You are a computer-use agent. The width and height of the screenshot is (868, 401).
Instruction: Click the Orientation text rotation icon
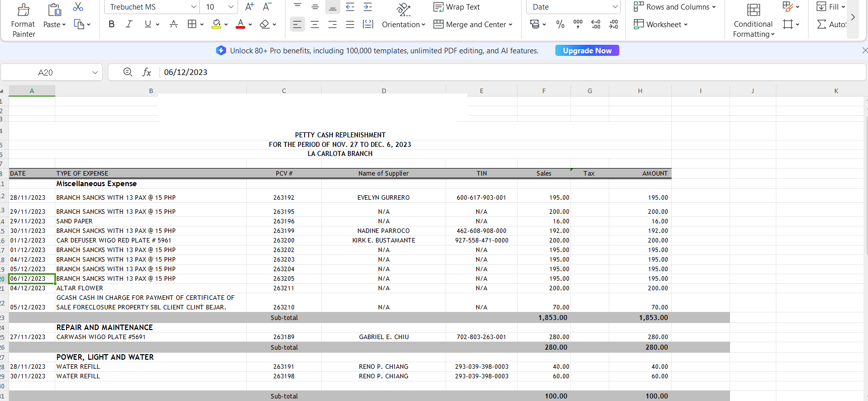[404, 9]
